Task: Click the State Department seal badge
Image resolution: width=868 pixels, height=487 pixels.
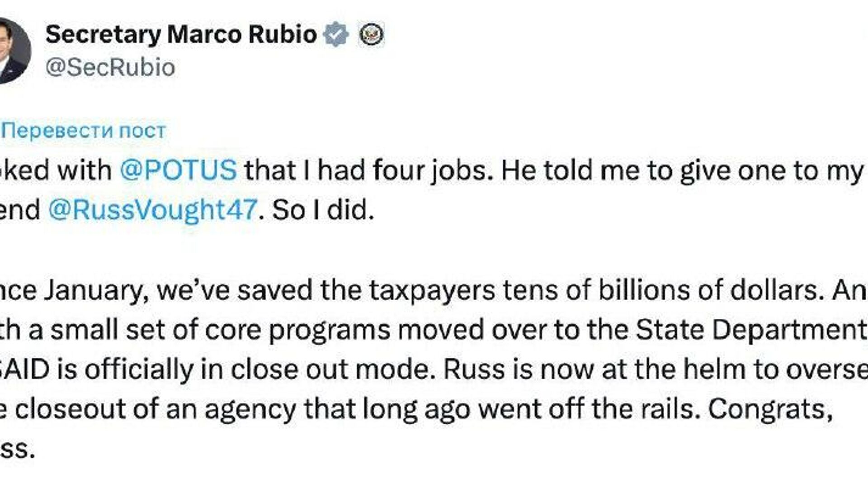Action: 371,34
